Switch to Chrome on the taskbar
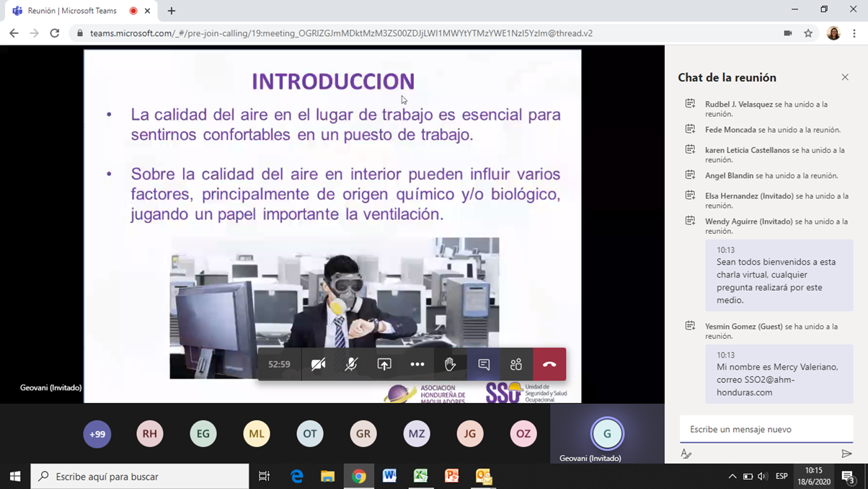 [359, 476]
